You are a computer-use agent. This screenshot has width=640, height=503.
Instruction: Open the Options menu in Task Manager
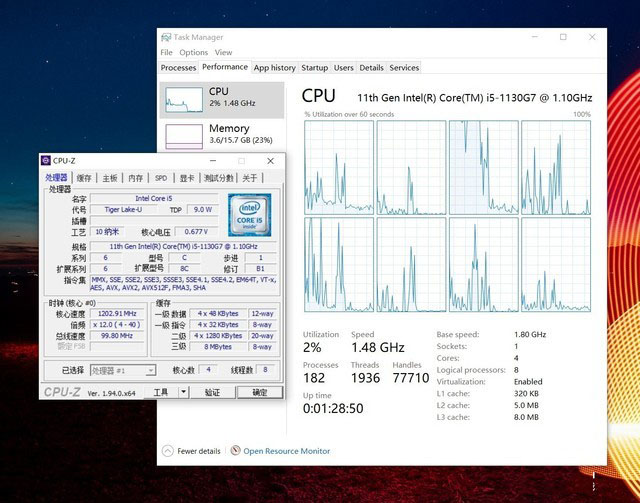click(193, 52)
